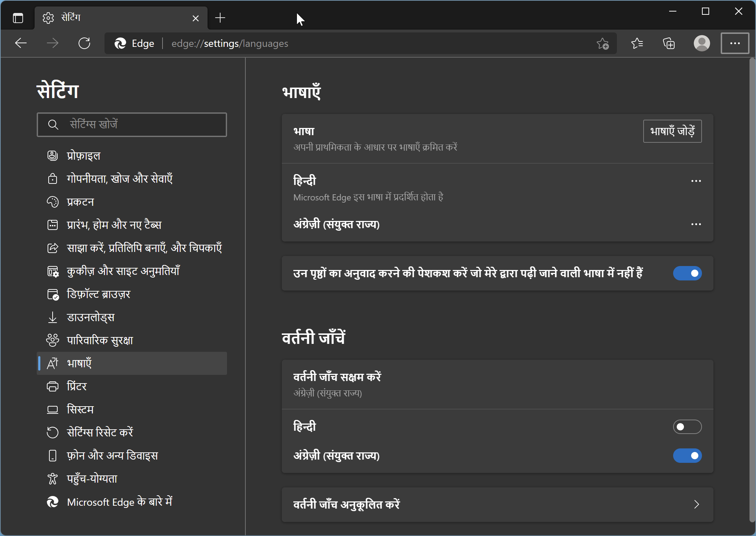The image size is (756, 536).
Task: Click the forward navigation arrow
Action: pos(53,43)
